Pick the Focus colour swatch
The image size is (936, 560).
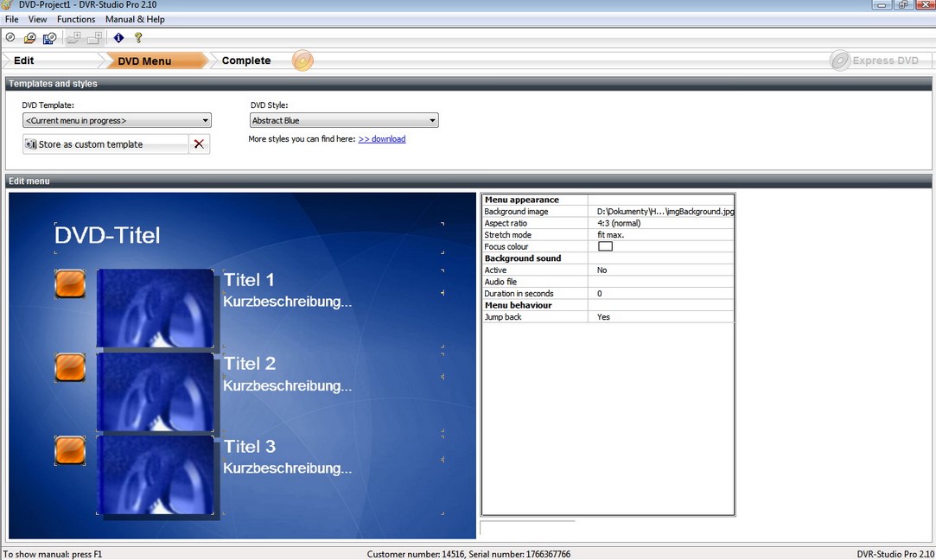coord(605,246)
